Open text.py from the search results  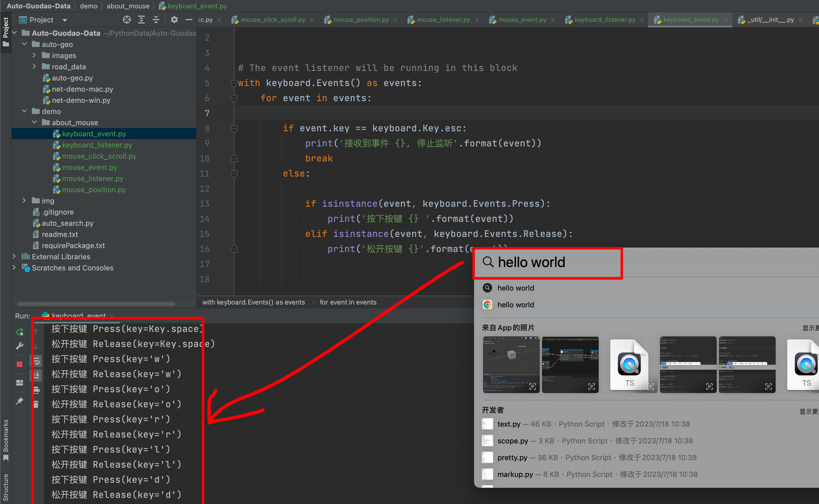(x=508, y=424)
